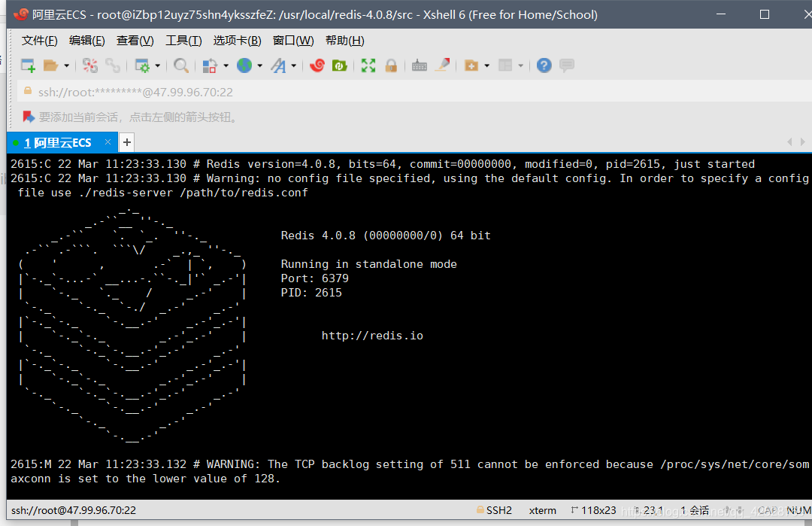The image size is (812, 526).
Task: Minimize the Xshell window
Action: click(x=721, y=14)
